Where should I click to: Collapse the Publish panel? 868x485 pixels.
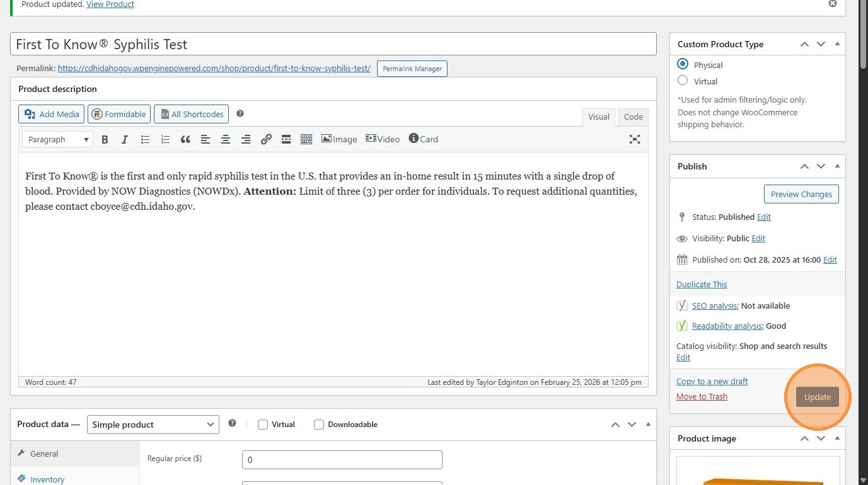(x=837, y=166)
